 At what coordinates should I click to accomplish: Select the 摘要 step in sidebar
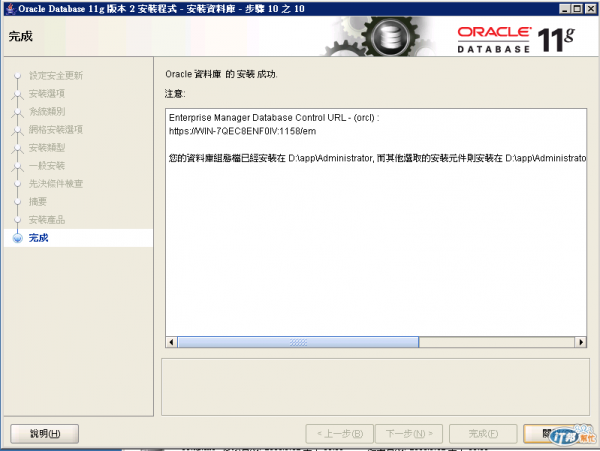pyautogui.click(x=38, y=201)
